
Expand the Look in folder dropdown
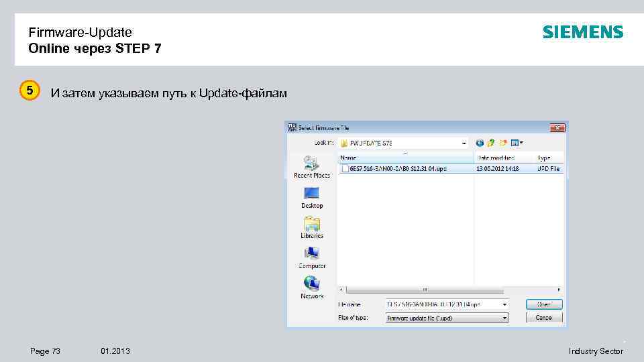(x=464, y=143)
